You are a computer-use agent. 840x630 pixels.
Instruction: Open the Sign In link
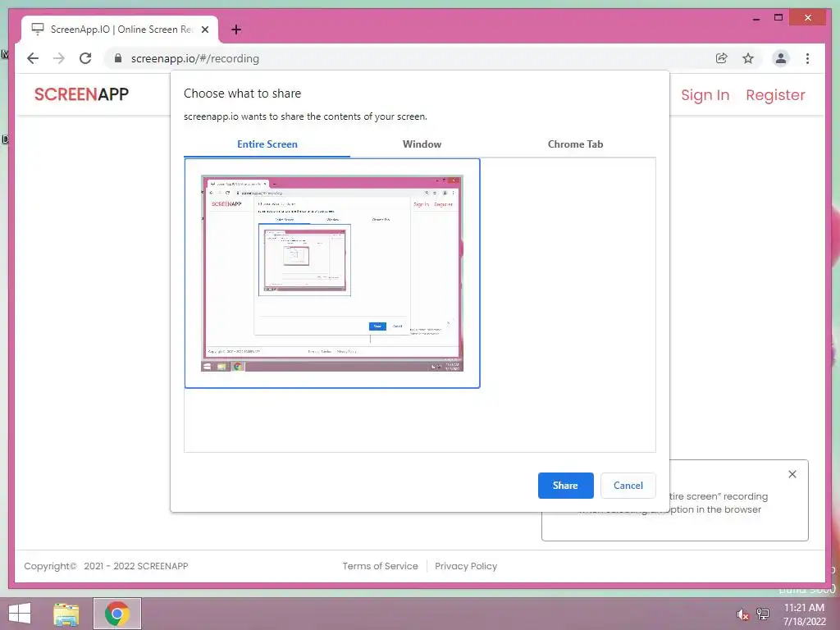coord(705,95)
